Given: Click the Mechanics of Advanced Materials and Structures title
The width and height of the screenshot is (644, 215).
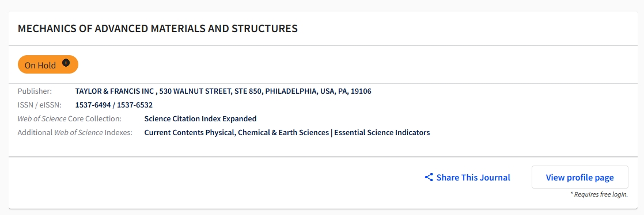Looking at the screenshot, I should (158, 29).
